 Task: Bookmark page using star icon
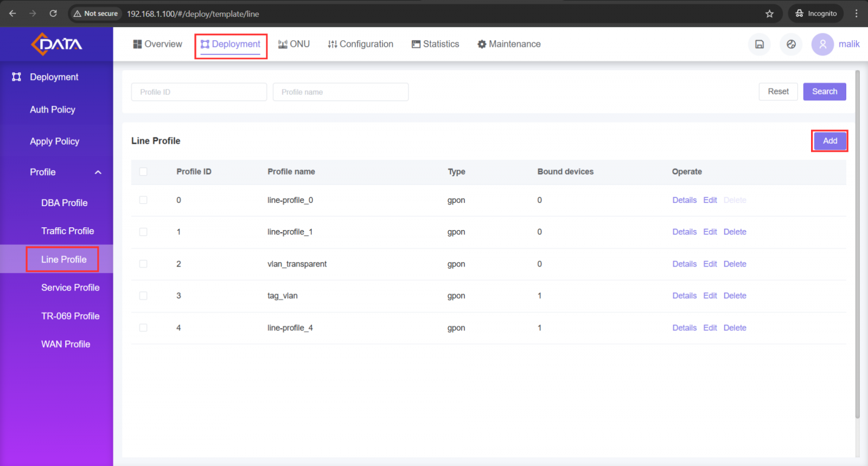pyautogui.click(x=769, y=14)
